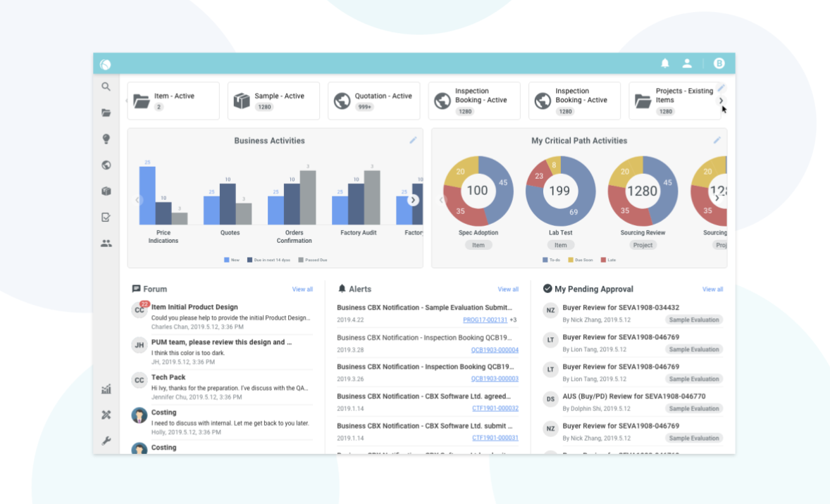Open the lightbulb icon in the sidebar

click(x=106, y=139)
